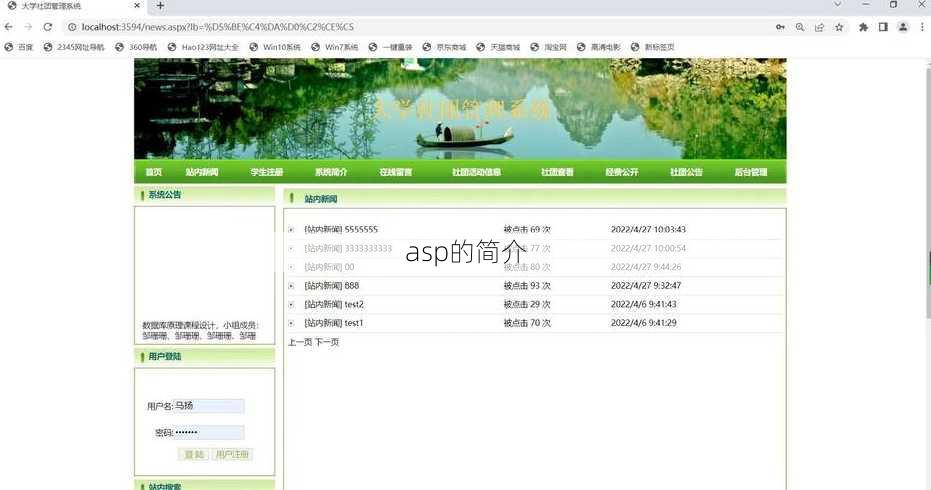Open the news item [站内新闻] 00
Viewport: 931px width, 490px height.
(x=329, y=267)
